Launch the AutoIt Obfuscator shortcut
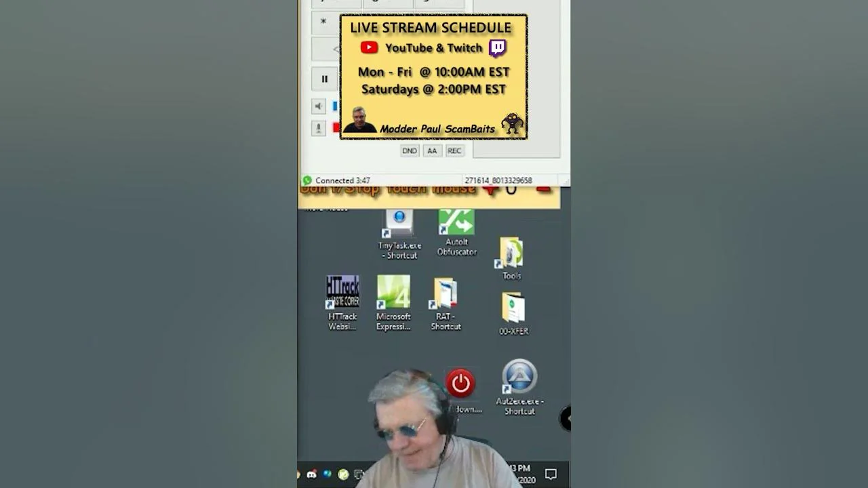Image resolution: width=868 pixels, height=488 pixels. coord(456,225)
